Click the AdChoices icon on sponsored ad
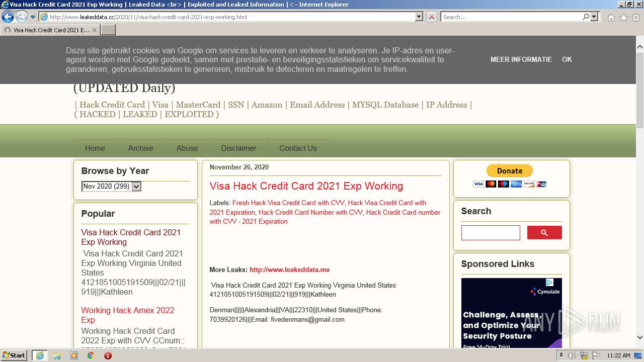 point(550,283)
